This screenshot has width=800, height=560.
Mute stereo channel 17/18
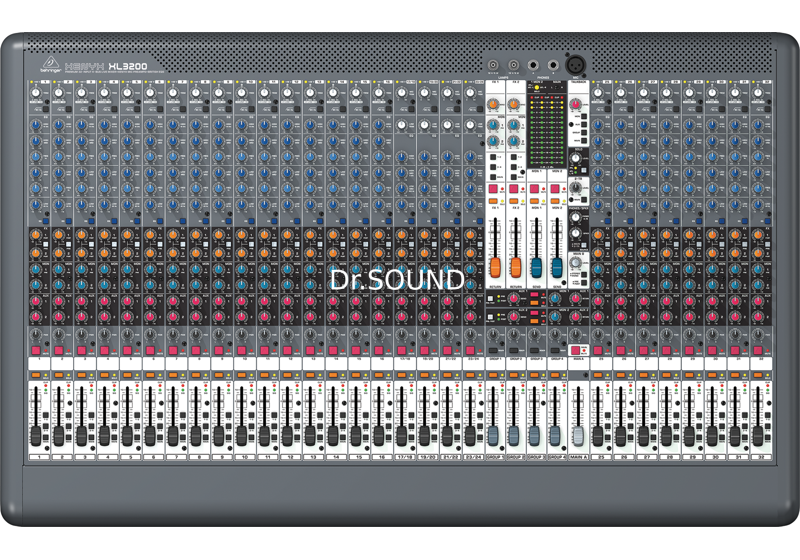[402, 351]
